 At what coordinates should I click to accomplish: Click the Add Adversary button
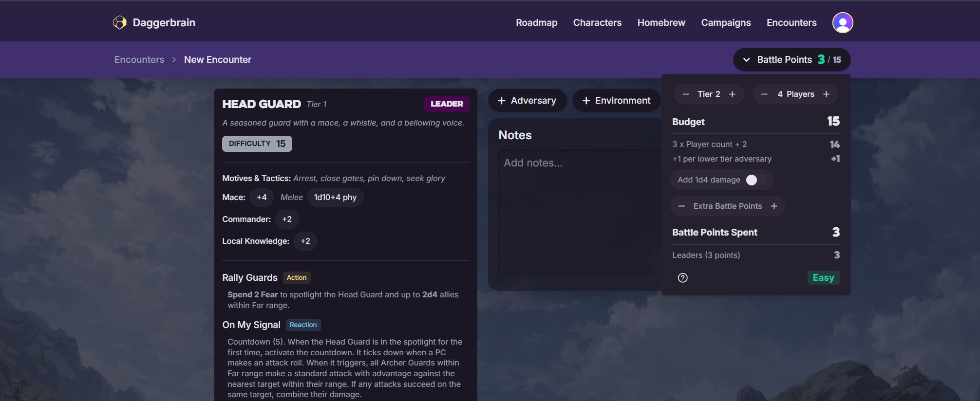[x=527, y=101]
